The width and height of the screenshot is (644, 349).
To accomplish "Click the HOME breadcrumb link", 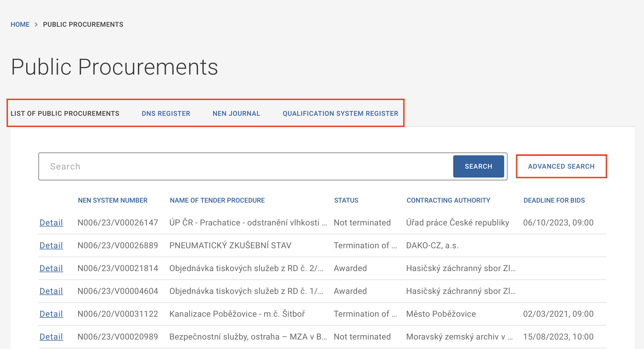I will pos(20,24).
